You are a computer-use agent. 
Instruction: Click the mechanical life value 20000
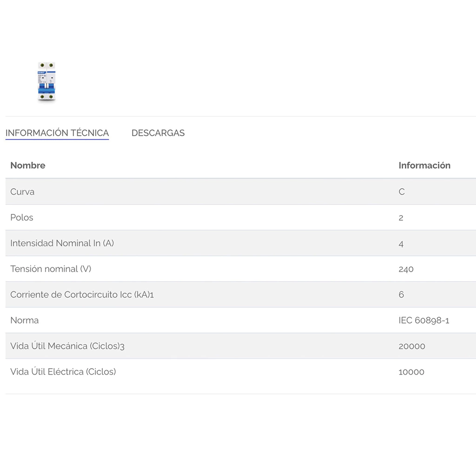point(412,346)
